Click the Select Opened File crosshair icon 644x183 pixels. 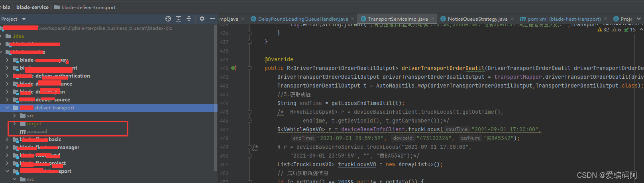pyautogui.click(x=168, y=19)
